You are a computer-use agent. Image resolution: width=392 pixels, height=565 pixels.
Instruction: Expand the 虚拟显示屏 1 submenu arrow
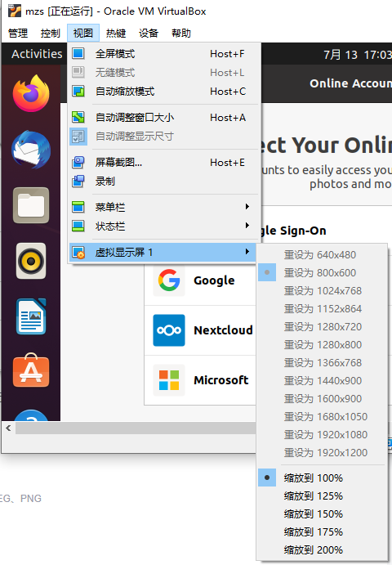point(247,252)
